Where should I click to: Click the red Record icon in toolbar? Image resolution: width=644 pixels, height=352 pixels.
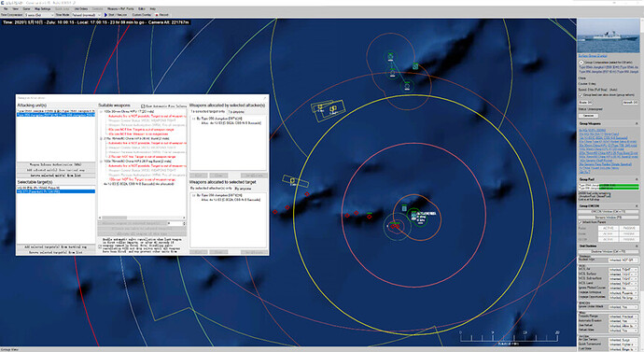(x=157, y=15)
